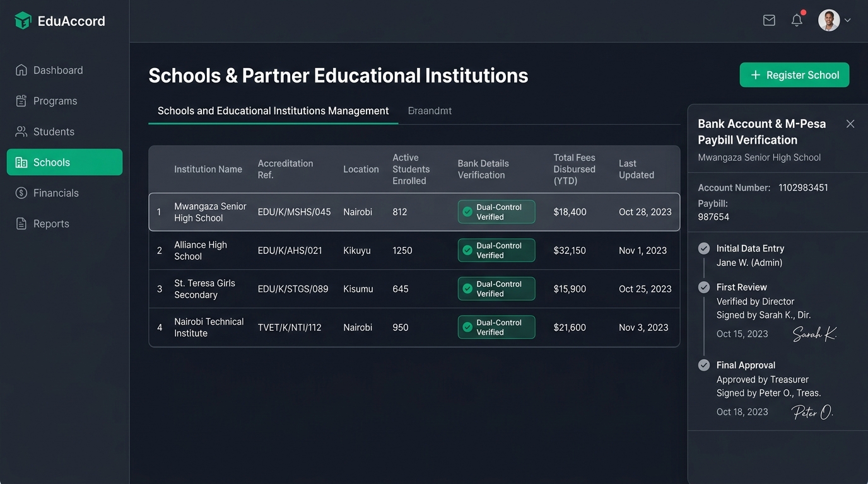Switch to the second garbled tab

[430, 111]
